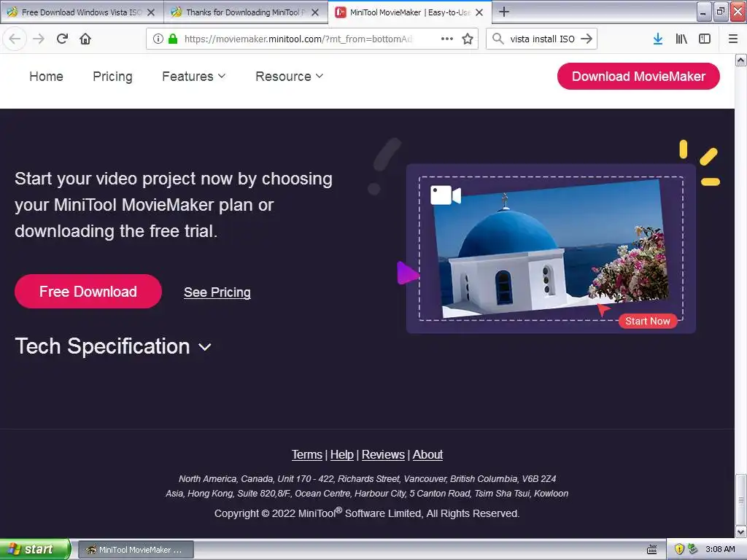Close the Thanks for Downloading MiniTool tab
The width and height of the screenshot is (747, 560).
[315, 12]
